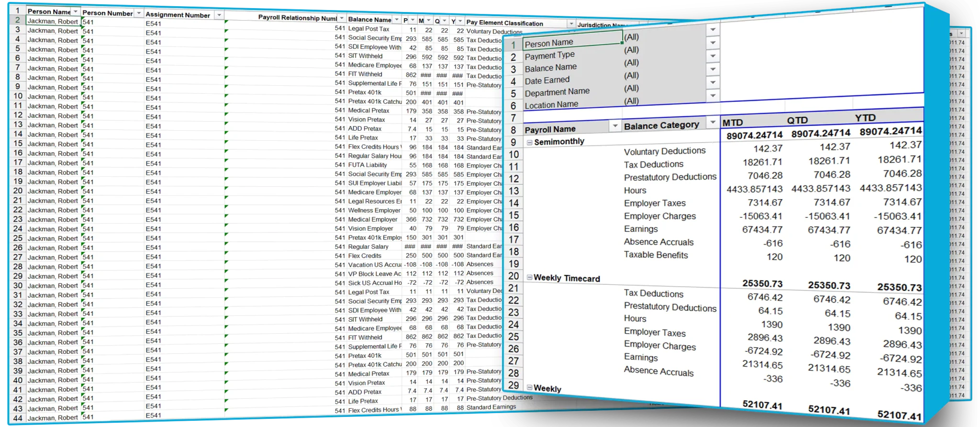
Task: Click the Payment Type pivot filter label
Action: (550, 56)
